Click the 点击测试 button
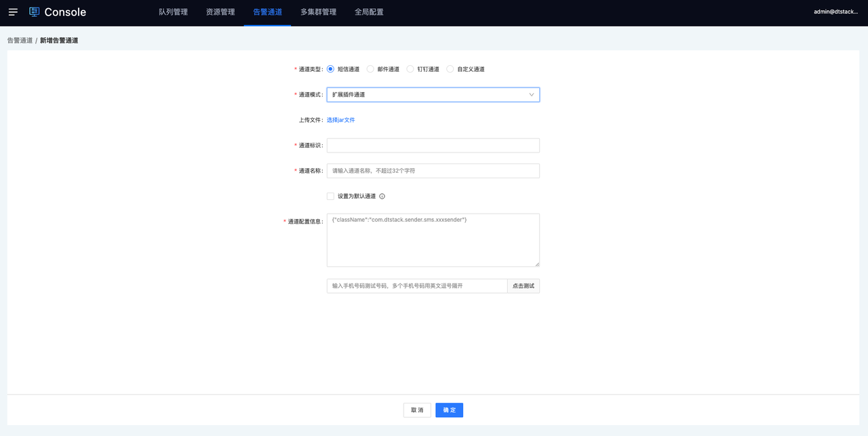 click(x=524, y=286)
